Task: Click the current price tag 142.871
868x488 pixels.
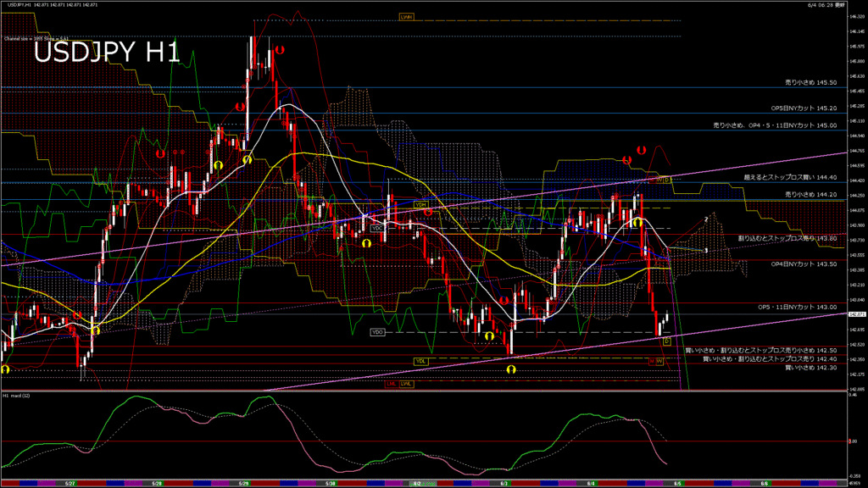Action: [857, 314]
